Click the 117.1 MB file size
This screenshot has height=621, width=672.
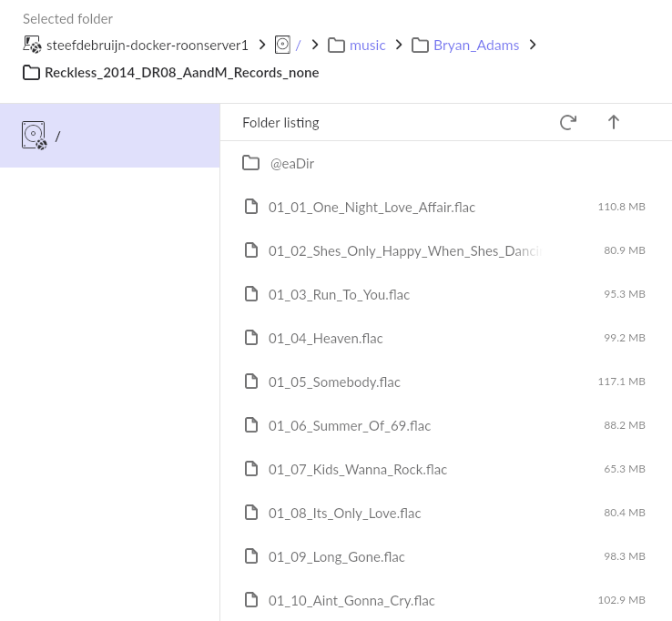621,382
